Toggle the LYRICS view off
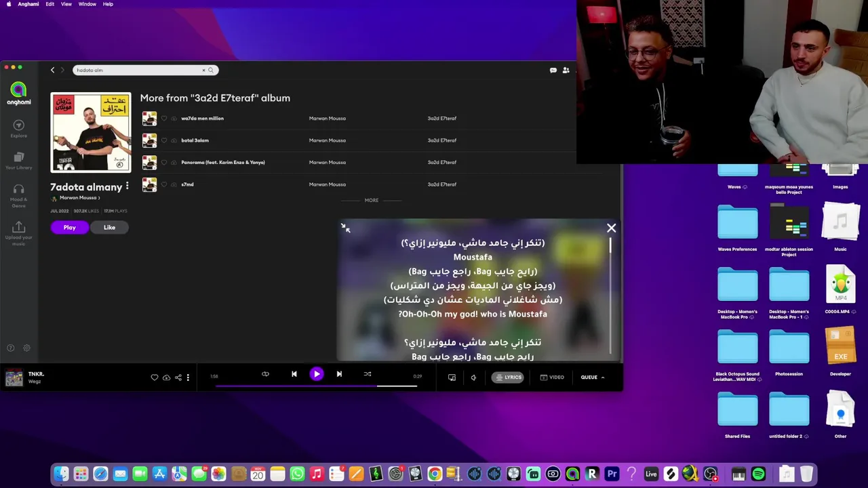The image size is (868, 488). tap(508, 378)
